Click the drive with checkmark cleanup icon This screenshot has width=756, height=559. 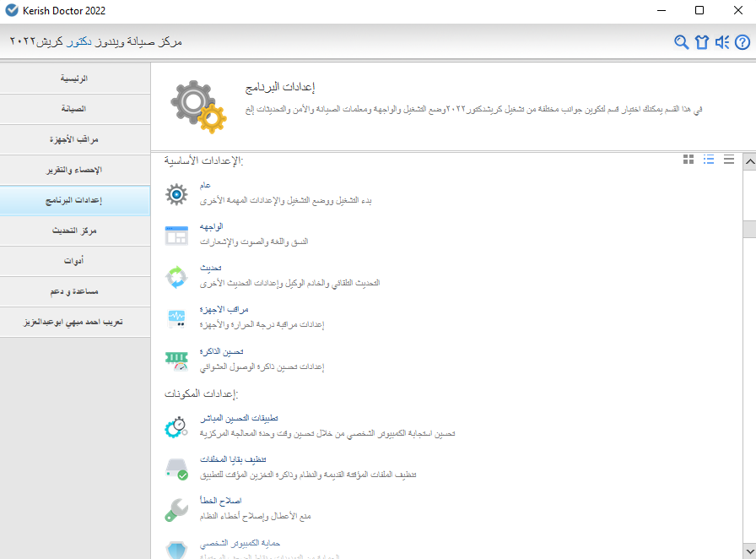[x=176, y=469]
